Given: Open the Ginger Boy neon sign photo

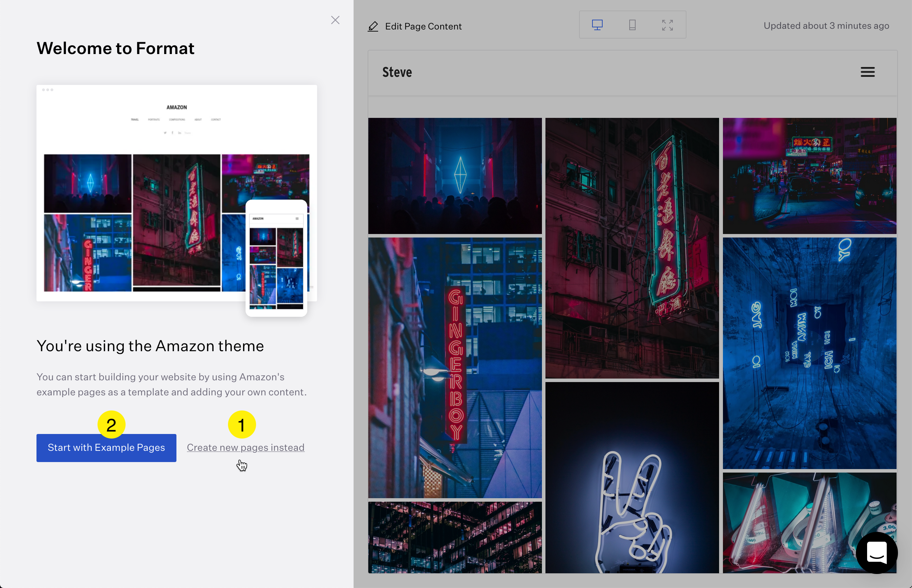Looking at the screenshot, I should tap(455, 367).
